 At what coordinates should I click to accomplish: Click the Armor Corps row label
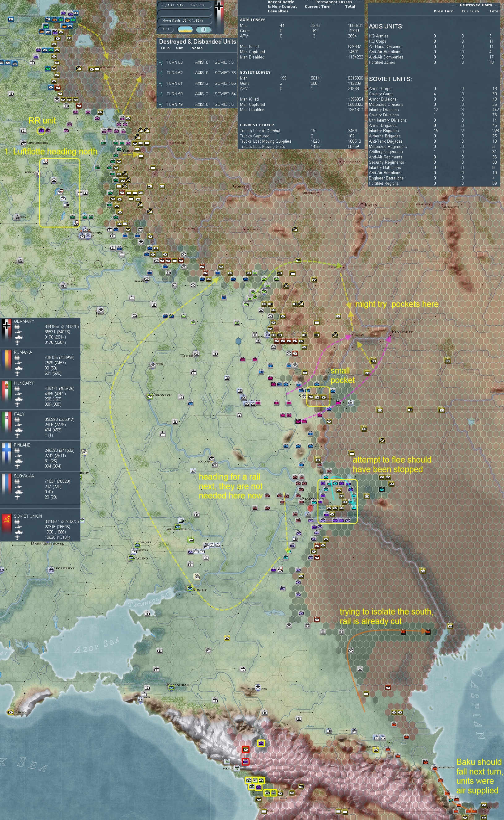[380, 89]
